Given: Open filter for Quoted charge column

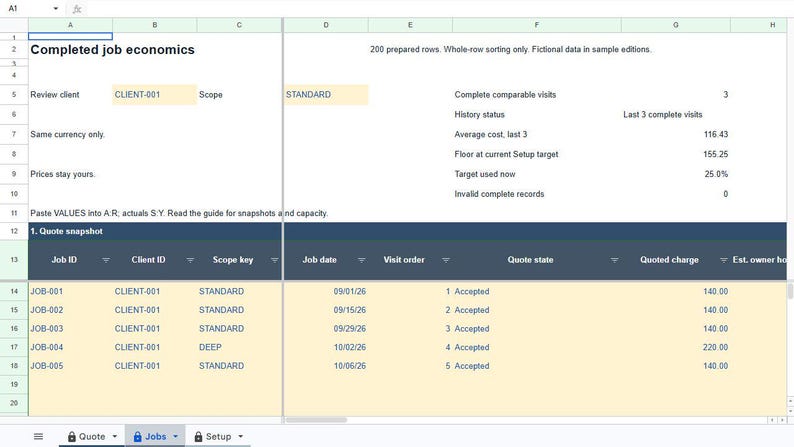Looking at the screenshot, I should pyautogui.click(x=724, y=260).
